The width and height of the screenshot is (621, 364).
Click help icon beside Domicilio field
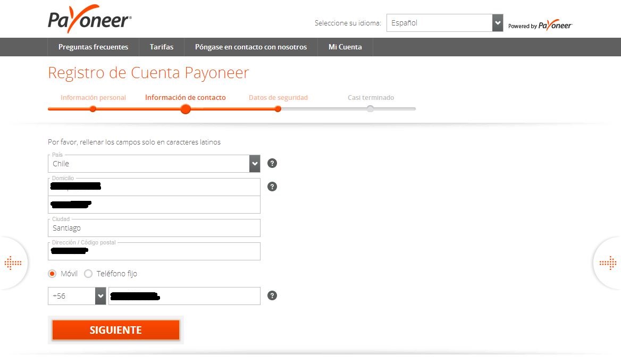coord(272,187)
